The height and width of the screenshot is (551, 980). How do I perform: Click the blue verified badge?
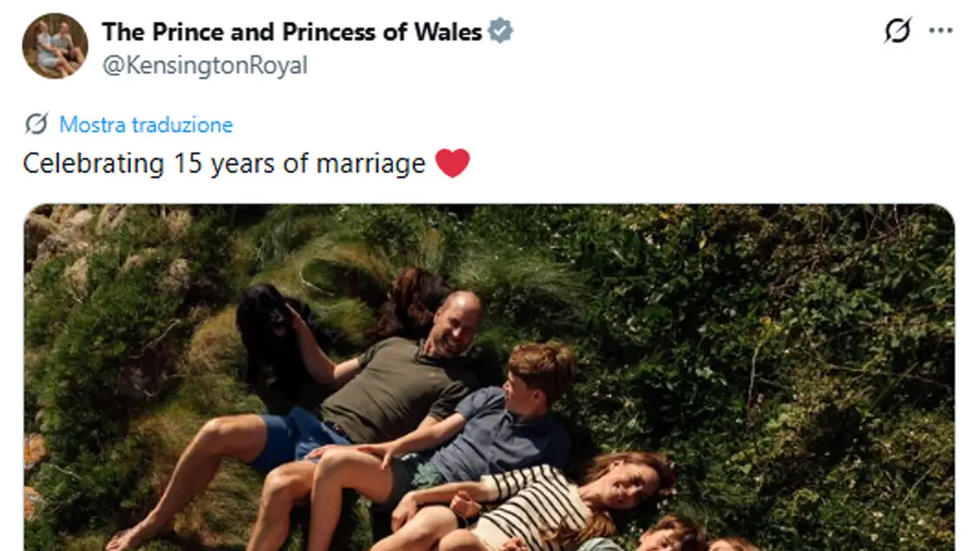[500, 32]
